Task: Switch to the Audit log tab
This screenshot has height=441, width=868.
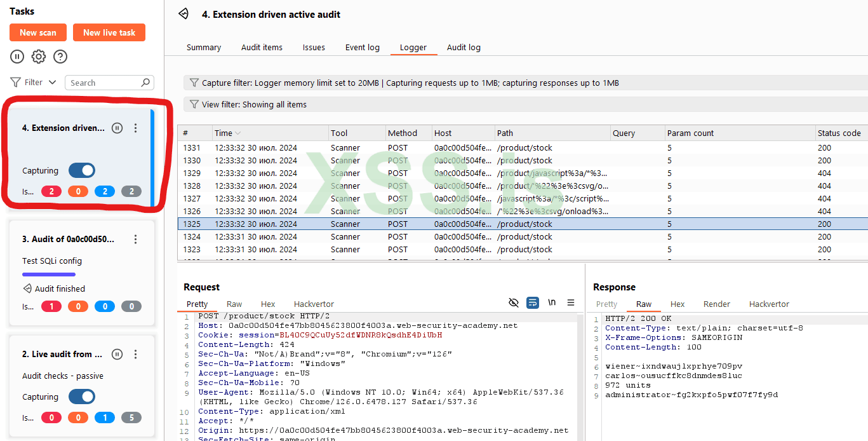Action: (464, 48)
